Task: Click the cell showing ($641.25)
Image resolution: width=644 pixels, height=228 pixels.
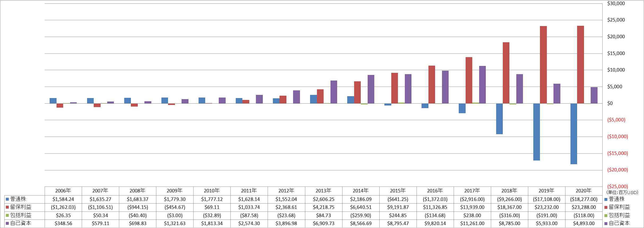Action: [398, 199]
